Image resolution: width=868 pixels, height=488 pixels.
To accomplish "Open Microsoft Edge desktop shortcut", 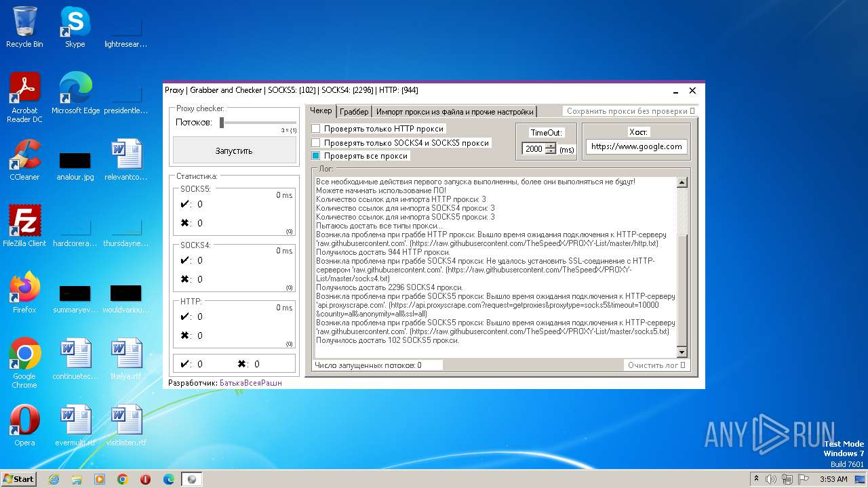I will pyautogui.click(x=75, y=94).
